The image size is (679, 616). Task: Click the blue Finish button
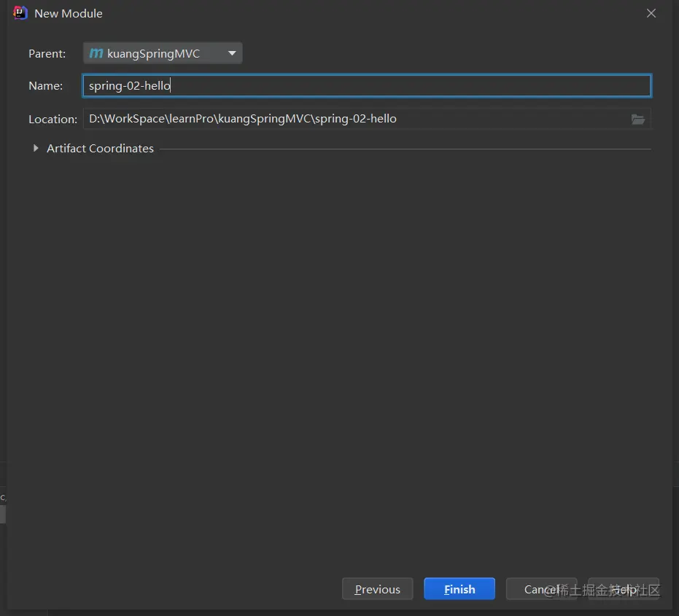coord(459,589)
